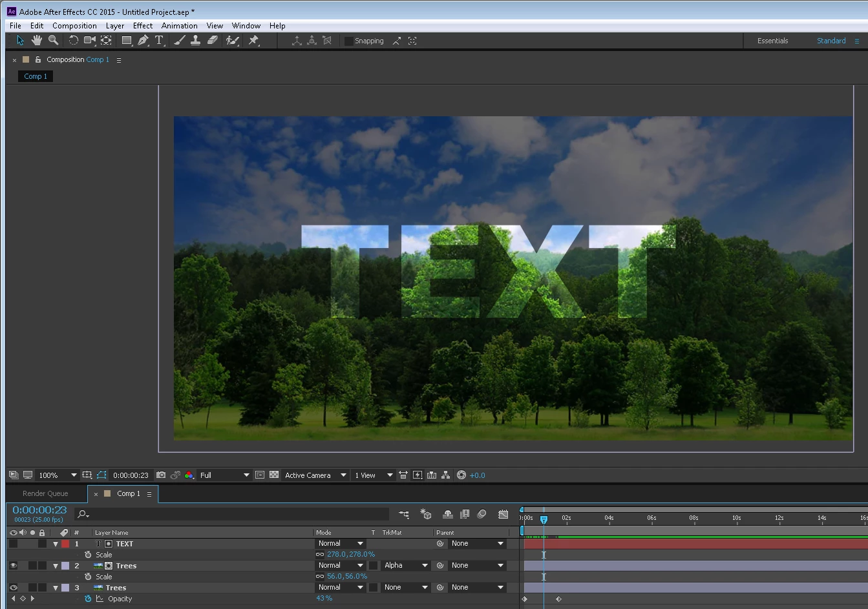Click TEXT layer scale value 278.0,278.0%
This screenshot has height=609, width=868.
click(x=351, y=555)
